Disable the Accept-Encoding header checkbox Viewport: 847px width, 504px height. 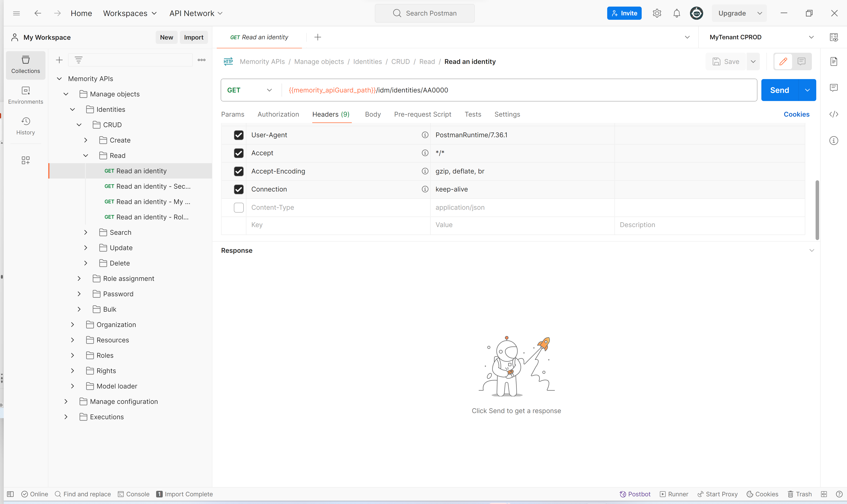tap(239, 171)
